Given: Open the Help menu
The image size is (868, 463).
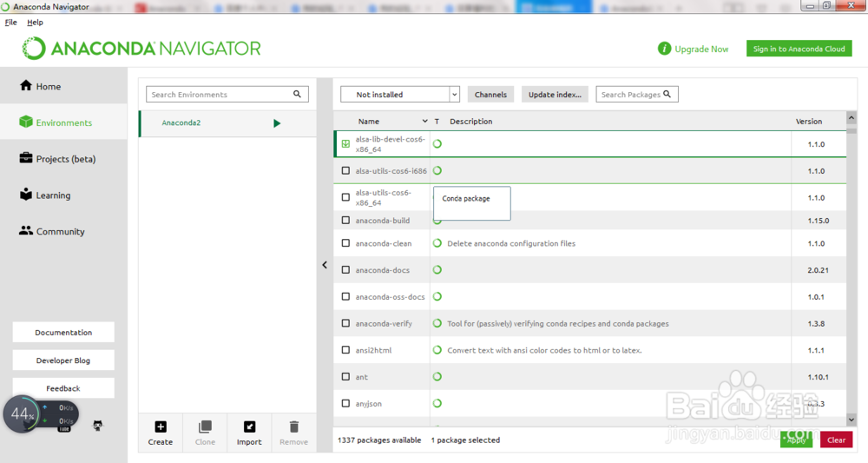Looking at the screenshot, I should click(x=35, y=23).
